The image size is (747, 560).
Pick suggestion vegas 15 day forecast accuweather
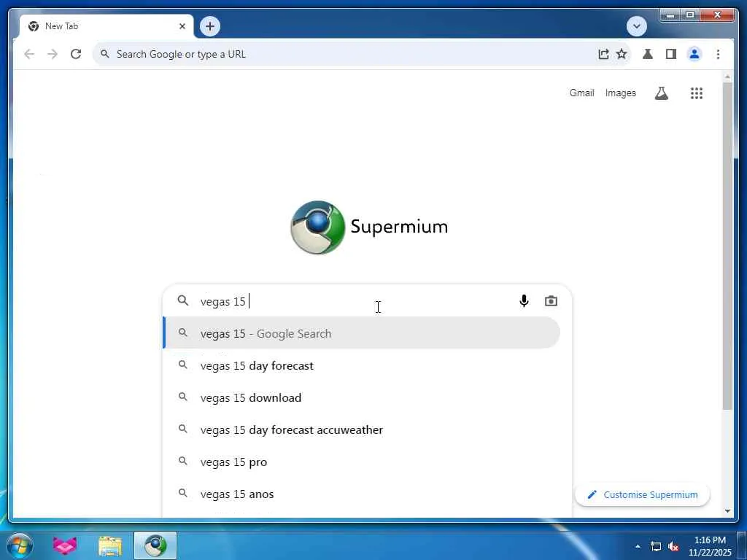point(361,429)
